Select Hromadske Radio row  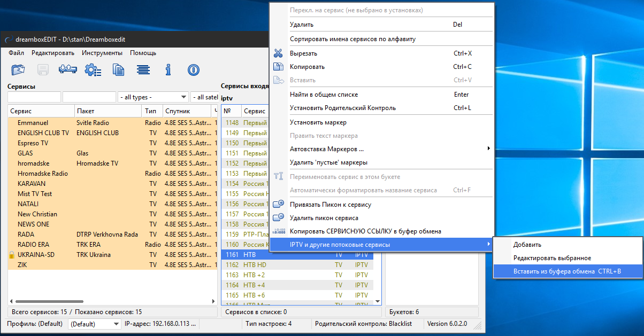pos(113,174)
